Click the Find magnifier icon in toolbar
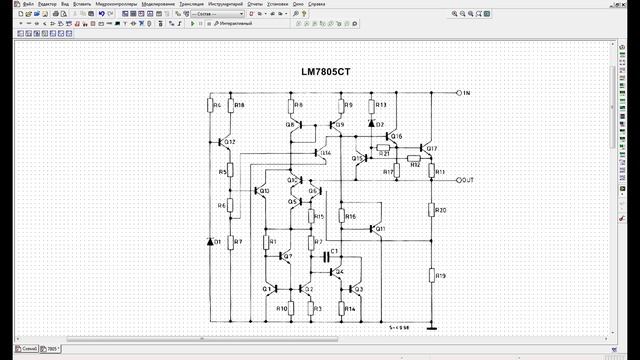Image resolution: width=640 pixels, height=360 pixels. [296, 14]
